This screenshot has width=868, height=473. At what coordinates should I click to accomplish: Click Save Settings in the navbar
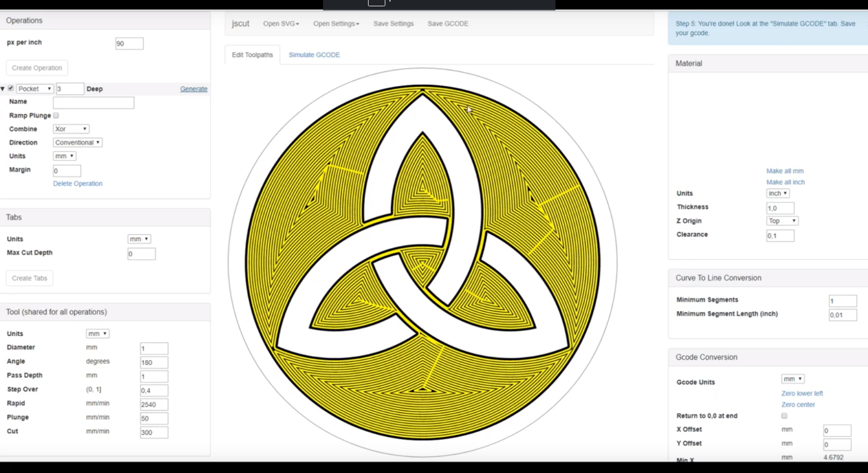[x=394, y=24]
